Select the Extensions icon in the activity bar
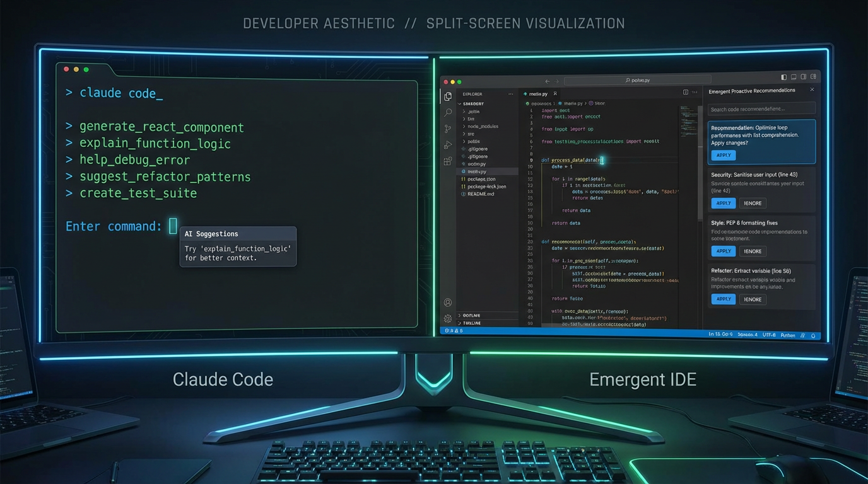The image size is (868, 484). point(448,161)
